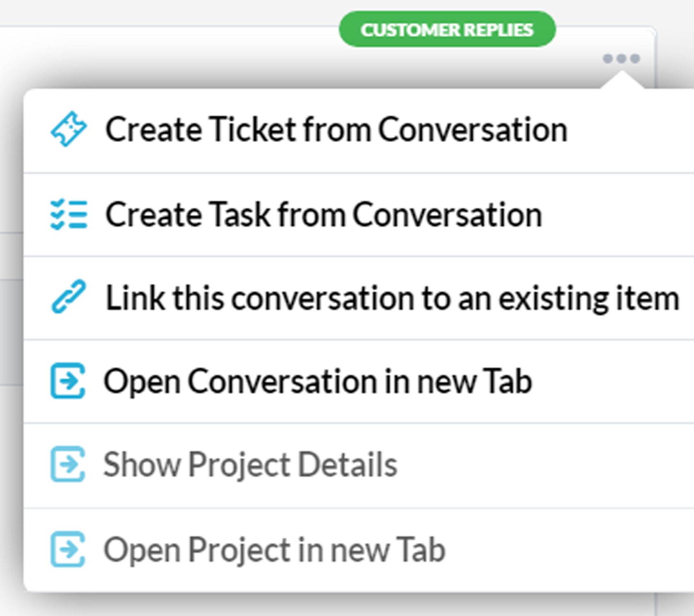The image size is (694, 616).
Task: Click the green CUSTOMER REPLIES badge
Action: click(x=447, y=30)
